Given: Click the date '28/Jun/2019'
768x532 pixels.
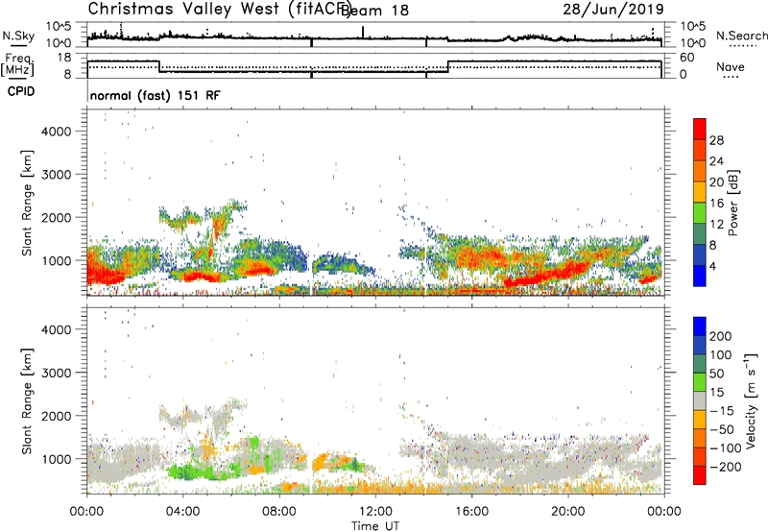Looking at the screenshot, I should pos(613,9).
